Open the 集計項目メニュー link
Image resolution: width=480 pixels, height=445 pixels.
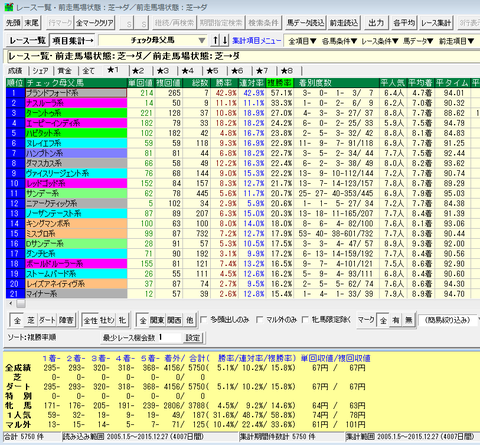click(x=256, y=41)
